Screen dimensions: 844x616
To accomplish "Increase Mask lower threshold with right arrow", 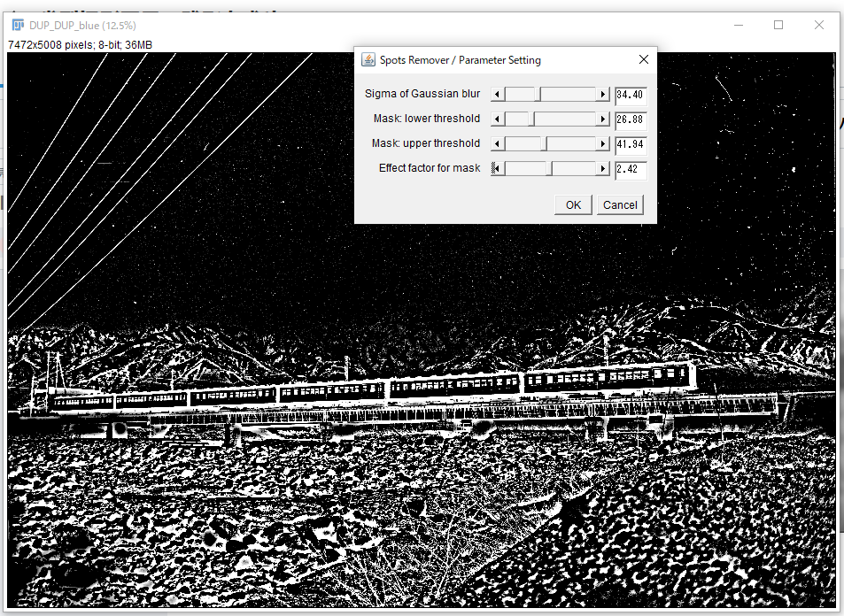I will click(x=602, y=119).
